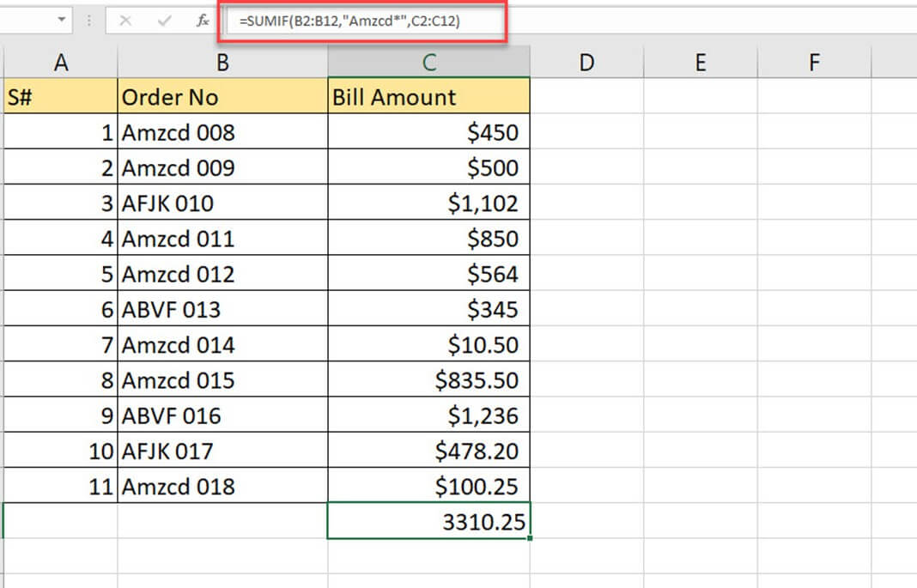Screen dimensions: 917x588
Task: Select the ABVF 013 order cell
Action: tap(222, 310)
